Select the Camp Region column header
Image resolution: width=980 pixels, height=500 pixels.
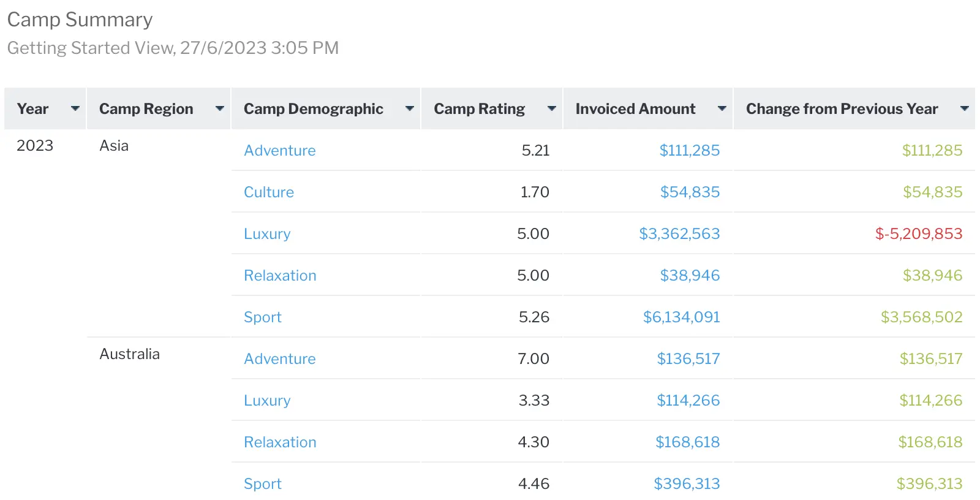[146, 108]
